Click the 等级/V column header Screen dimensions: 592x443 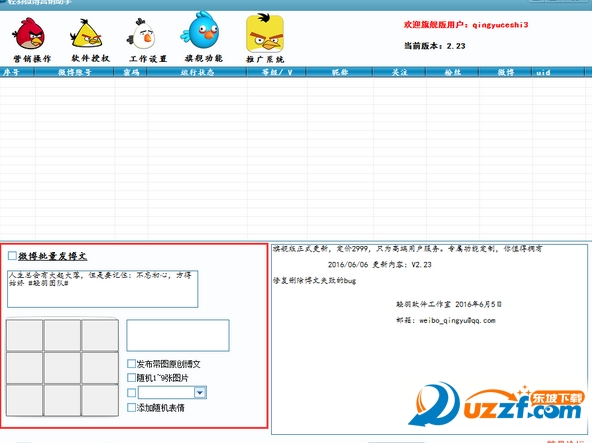[x=277, y=72]
